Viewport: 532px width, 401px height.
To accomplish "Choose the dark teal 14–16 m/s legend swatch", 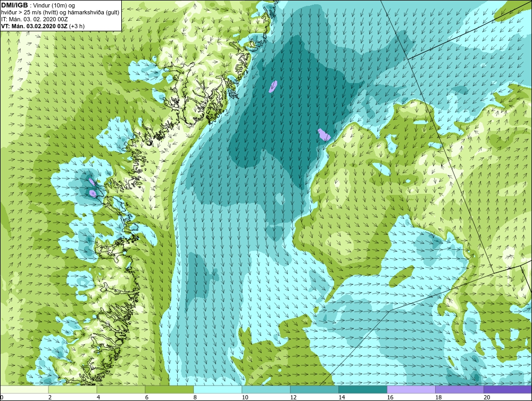I will 363,389.
